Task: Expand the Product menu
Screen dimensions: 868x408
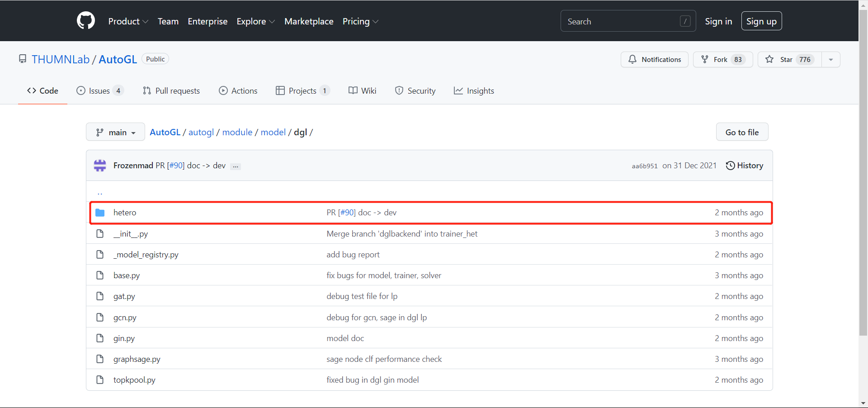Action: [128, 21]
